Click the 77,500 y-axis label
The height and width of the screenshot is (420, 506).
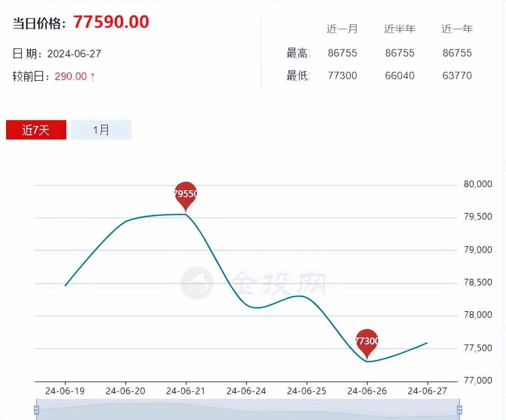[478, 348]
